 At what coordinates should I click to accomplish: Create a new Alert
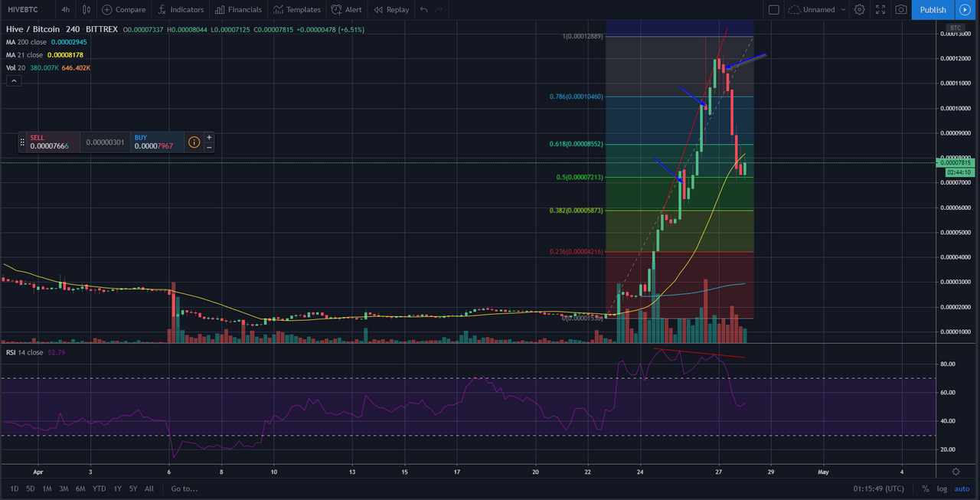(x=346, y=9)
